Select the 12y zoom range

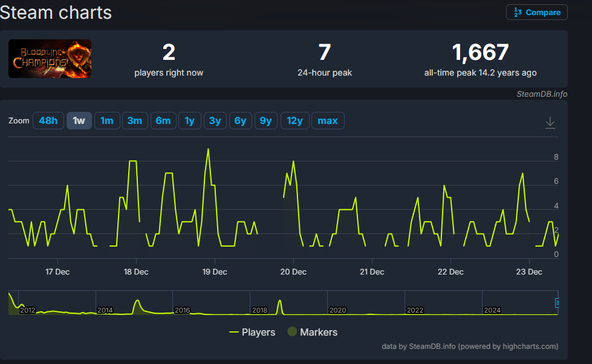(295, 121)
